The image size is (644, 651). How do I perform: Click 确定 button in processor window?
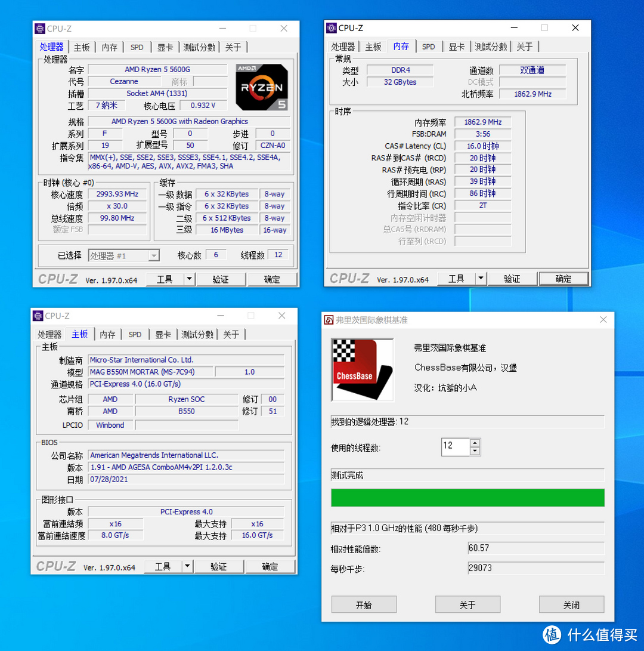[272, 279]
